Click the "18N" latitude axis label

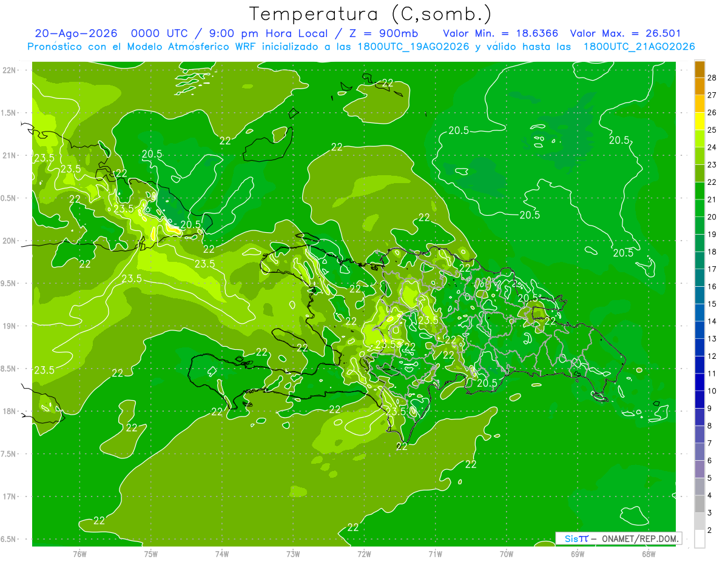click(x=9, y=411)
